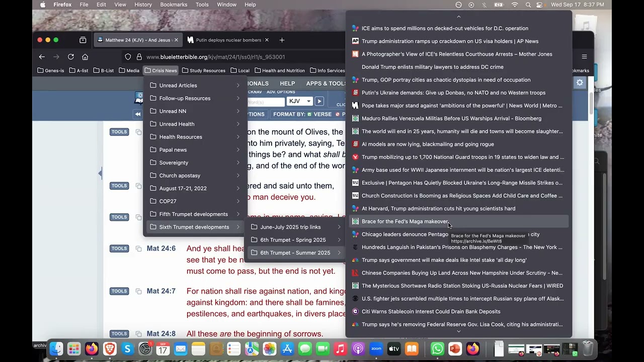Click the Mat 24:7 verse reference

161,291
